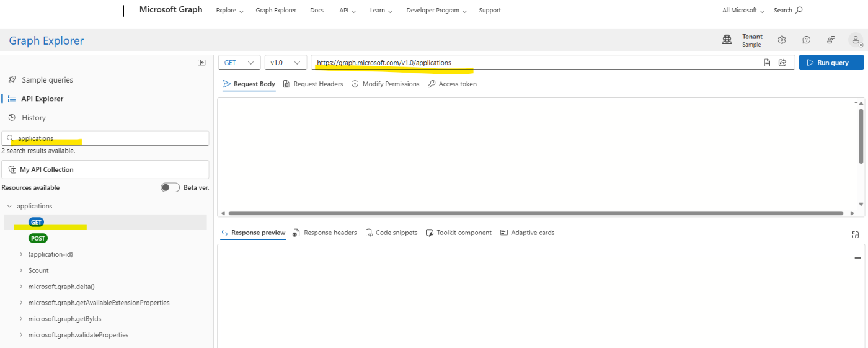868x348 pixels.
Task: Click the document icon in URL bar
Action: click(x=767, y=63)
